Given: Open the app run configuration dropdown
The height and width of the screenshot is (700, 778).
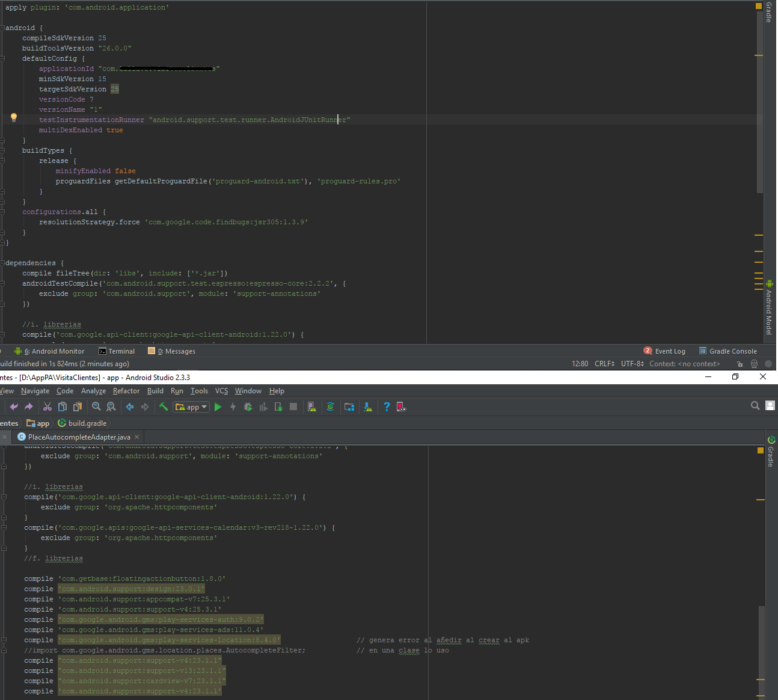Looking at the screenshot, I should click(x=191, y=407).
